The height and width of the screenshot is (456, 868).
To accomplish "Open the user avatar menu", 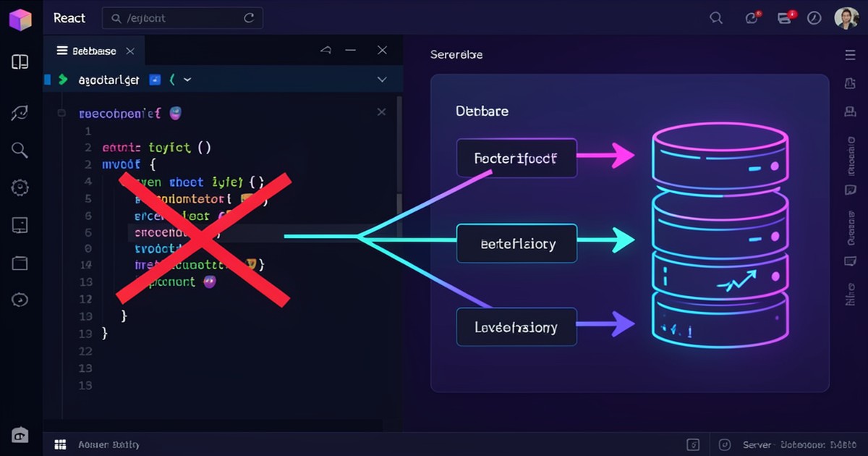I will [846, 18].
